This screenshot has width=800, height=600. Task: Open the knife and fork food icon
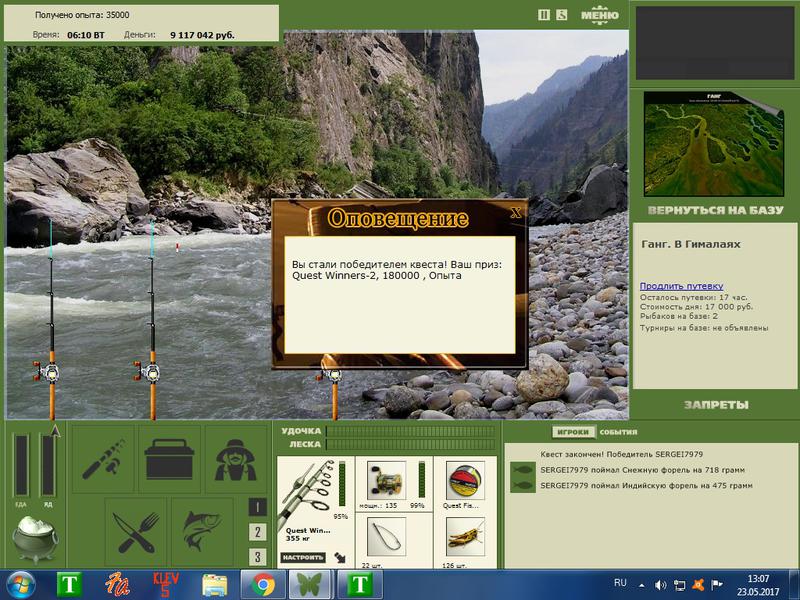(x=136, y=532)
